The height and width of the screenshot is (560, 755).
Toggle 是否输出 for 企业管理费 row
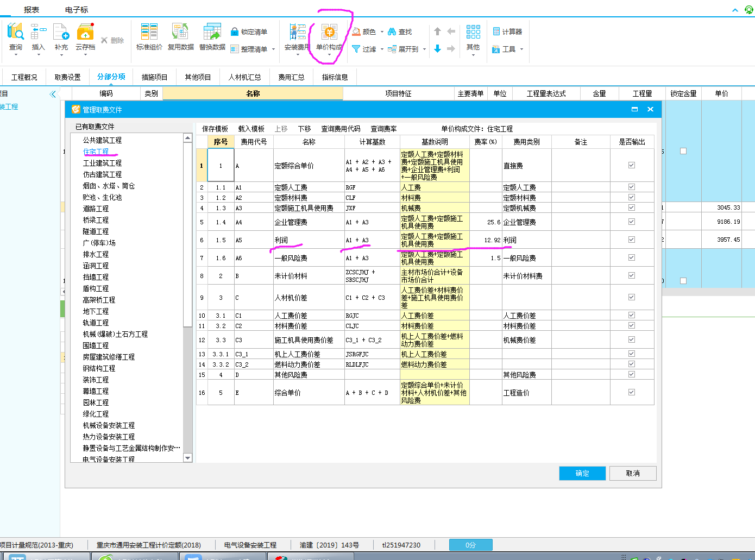(x=632, y=222)
